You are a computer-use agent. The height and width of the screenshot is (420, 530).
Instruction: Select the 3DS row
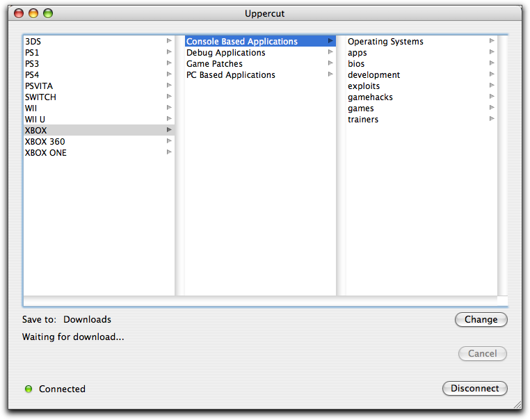(99, 41)
